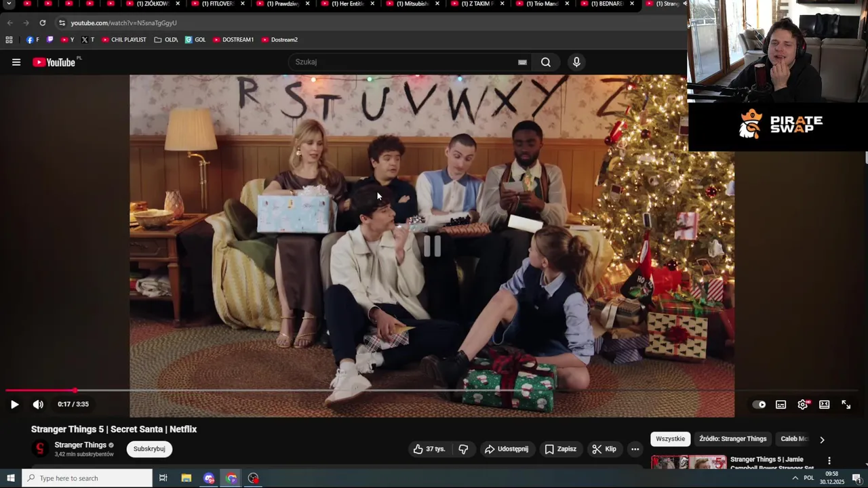Show hidden system tray icons
868x488 pixels.
click(x=795, y=479)
